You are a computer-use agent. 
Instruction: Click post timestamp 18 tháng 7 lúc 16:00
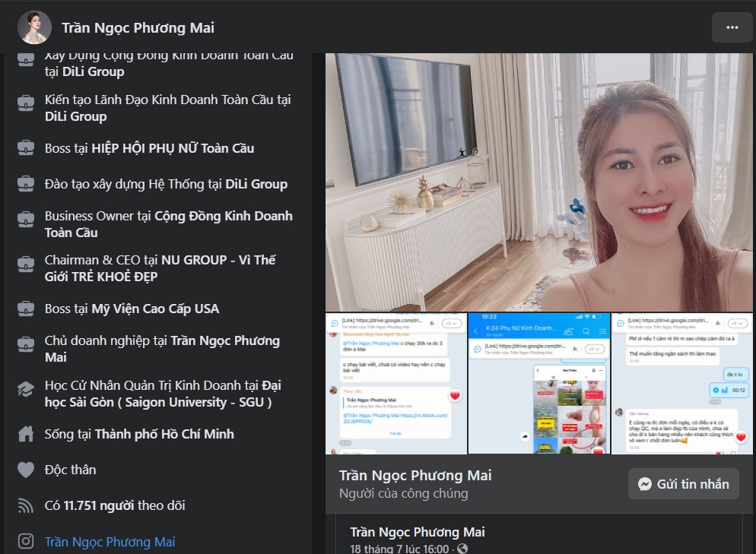click(x=399, y=549)
